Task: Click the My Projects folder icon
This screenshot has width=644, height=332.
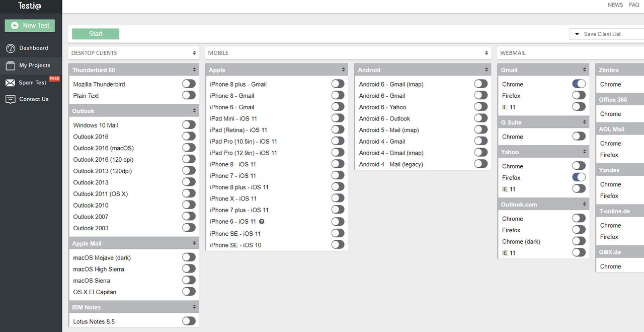Action: point(11,65)
